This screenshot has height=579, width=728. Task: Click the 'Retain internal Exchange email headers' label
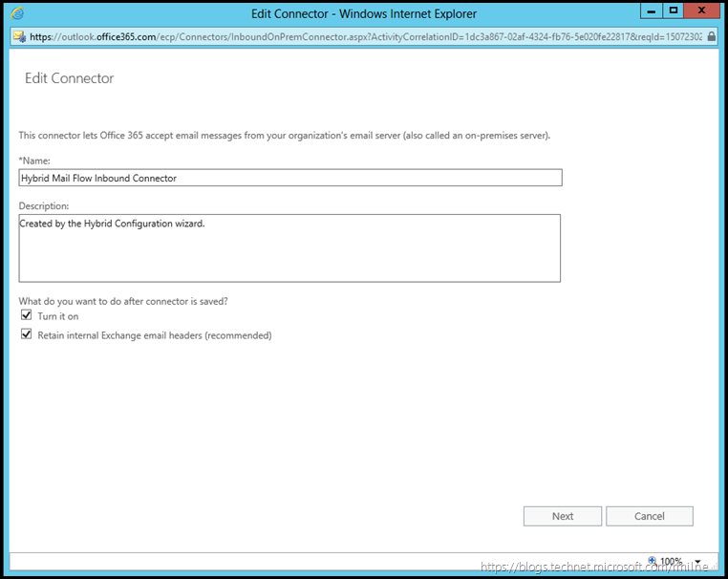[154, 335]
